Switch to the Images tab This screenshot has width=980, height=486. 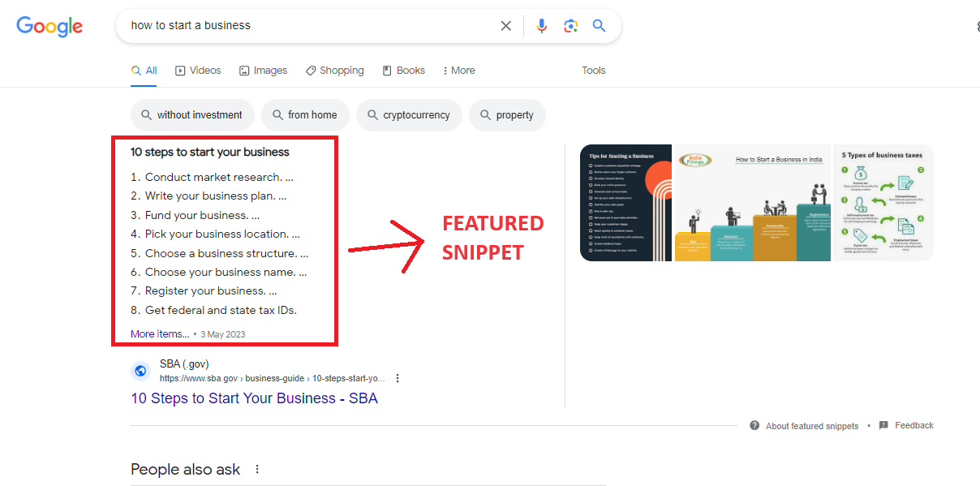tap(263, 71)
